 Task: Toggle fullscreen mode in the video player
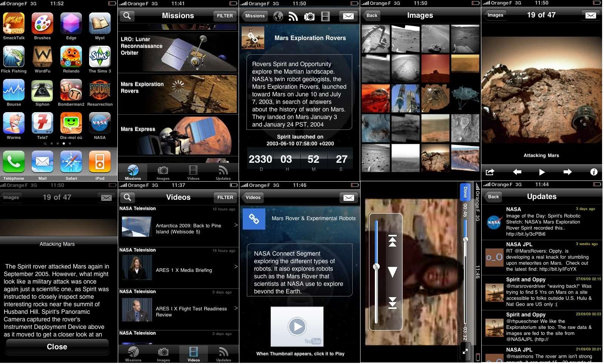tap(465, 352)
